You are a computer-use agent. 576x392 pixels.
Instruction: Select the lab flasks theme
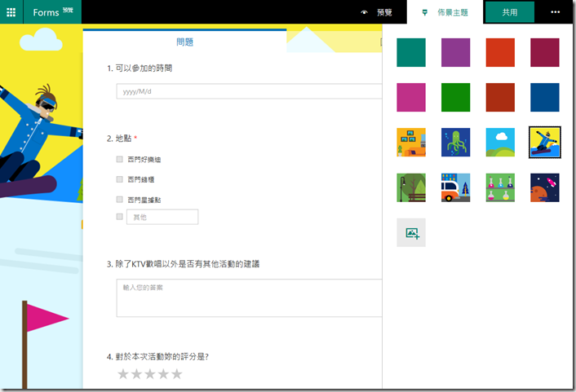point(500,187)
